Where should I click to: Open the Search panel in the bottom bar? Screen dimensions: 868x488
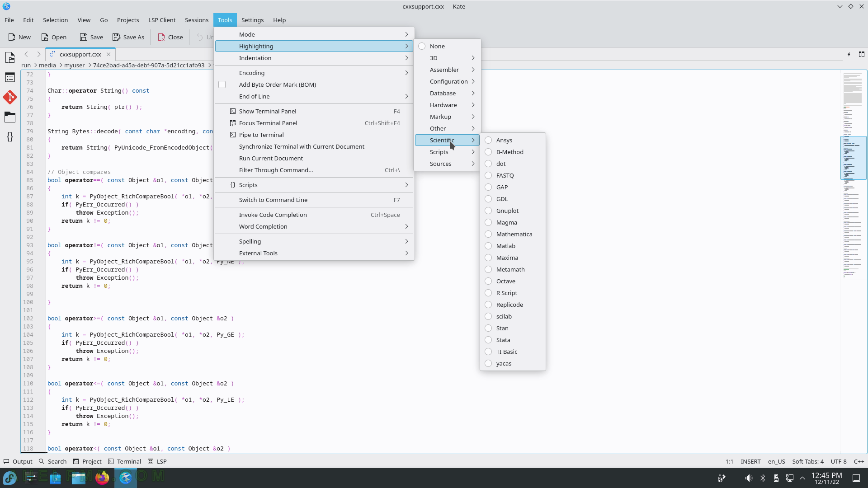pyautogui.click(x=53, y=461)
